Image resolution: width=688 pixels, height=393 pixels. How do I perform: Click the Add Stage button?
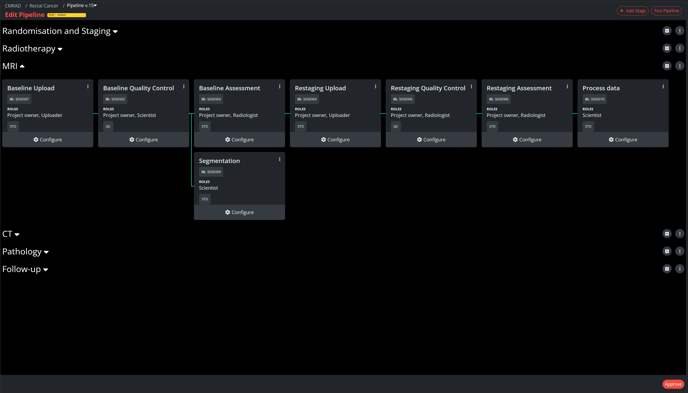click(633, 11)
